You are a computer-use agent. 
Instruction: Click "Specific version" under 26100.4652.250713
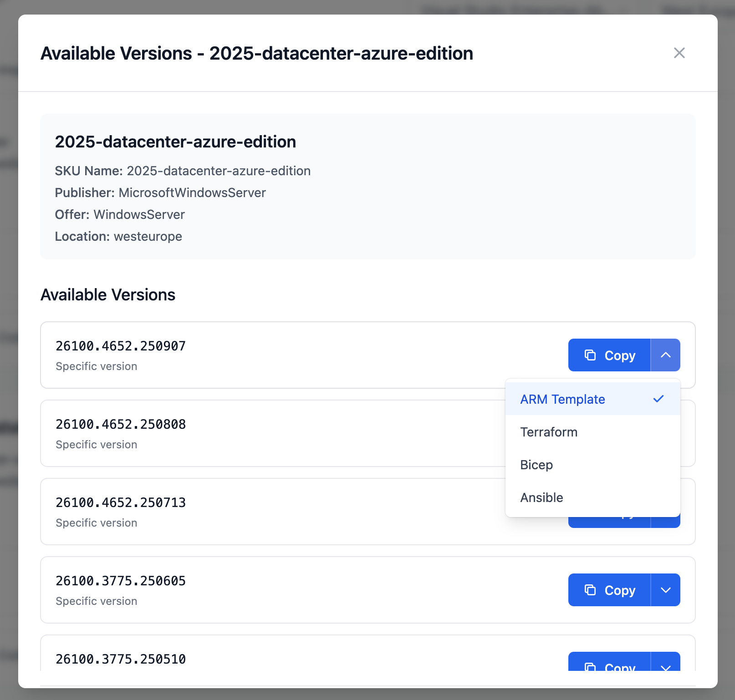97,523
